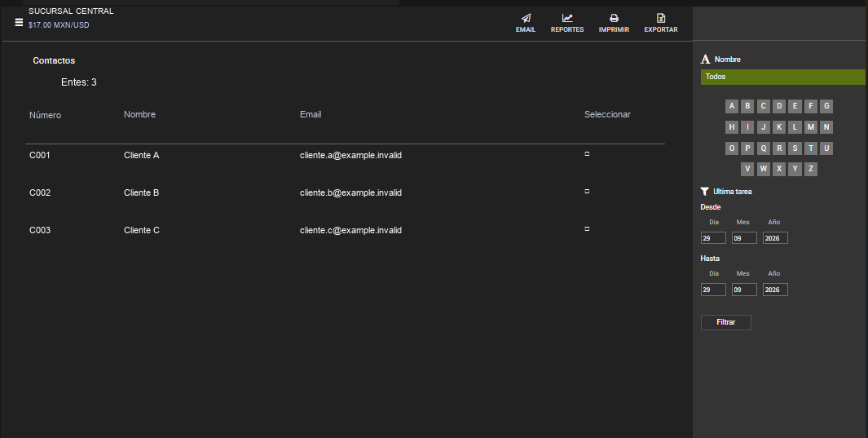This screenshot has height=438, width=868.
Task: Filter names by letter K
Action: [x=779, y=127]
